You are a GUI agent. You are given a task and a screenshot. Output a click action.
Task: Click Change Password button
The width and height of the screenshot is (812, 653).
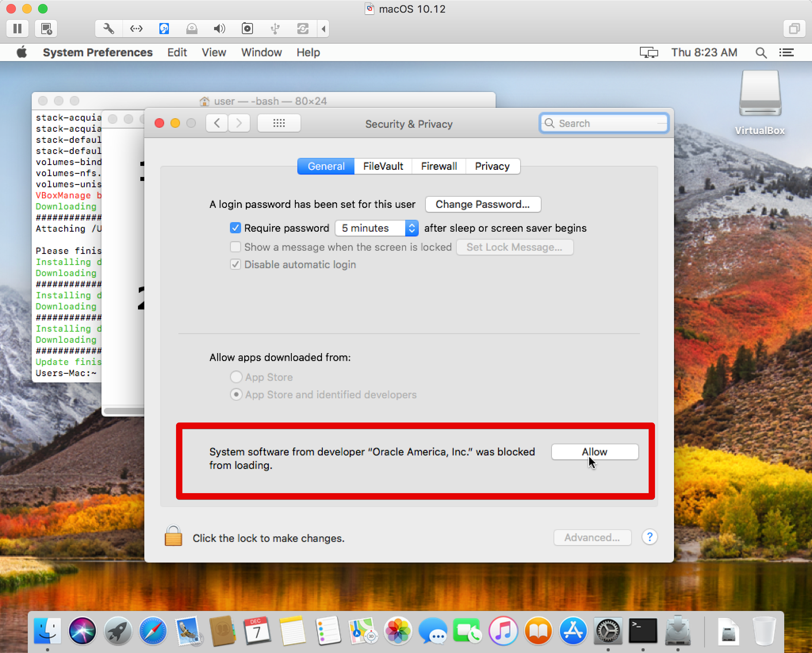tap(483, 205)
